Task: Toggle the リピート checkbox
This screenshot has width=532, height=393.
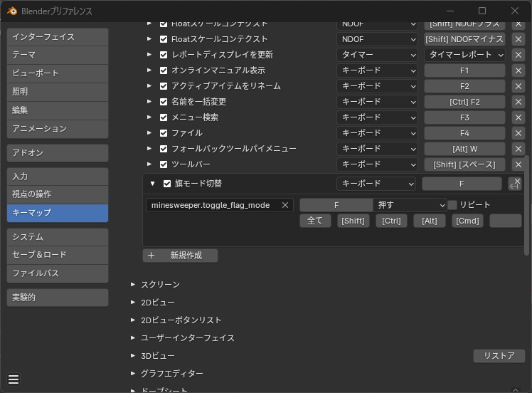Action: [452, 205]
